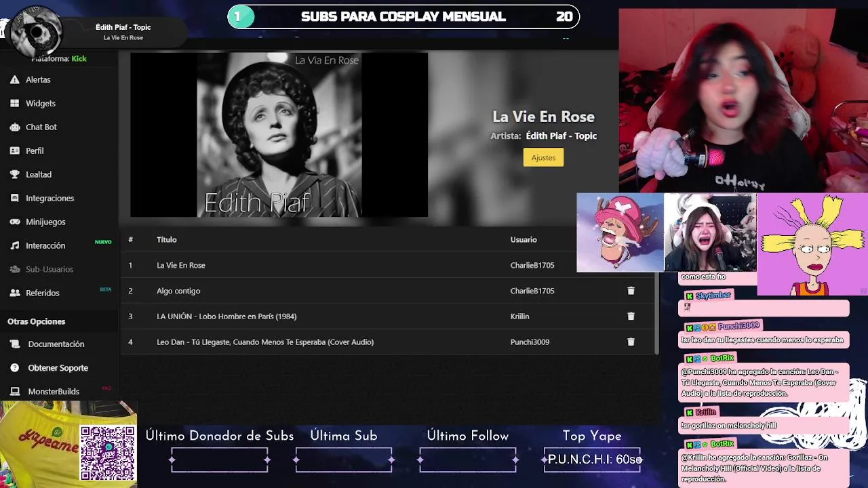Click the Referidos users icon
The height and width of the screenshot is (488, 868).
[14, 293]
